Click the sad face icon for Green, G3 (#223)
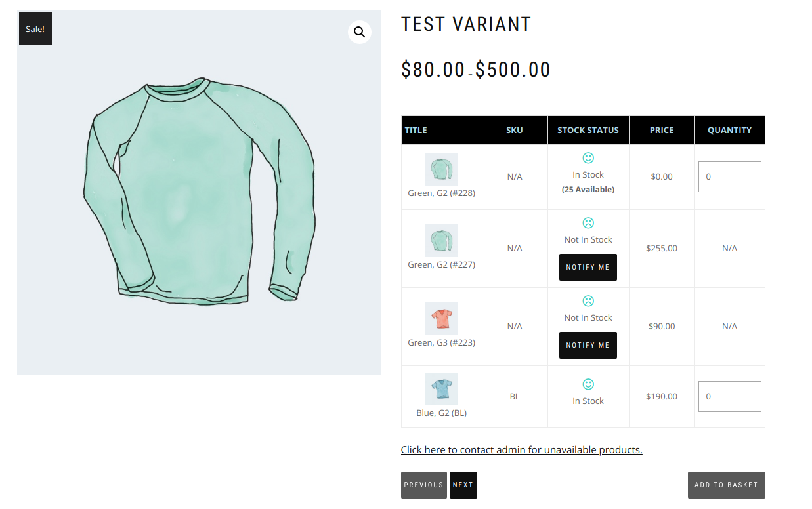The width and height of the screenshot is (812, 509). pyautogui.click(x=588, y=301)
